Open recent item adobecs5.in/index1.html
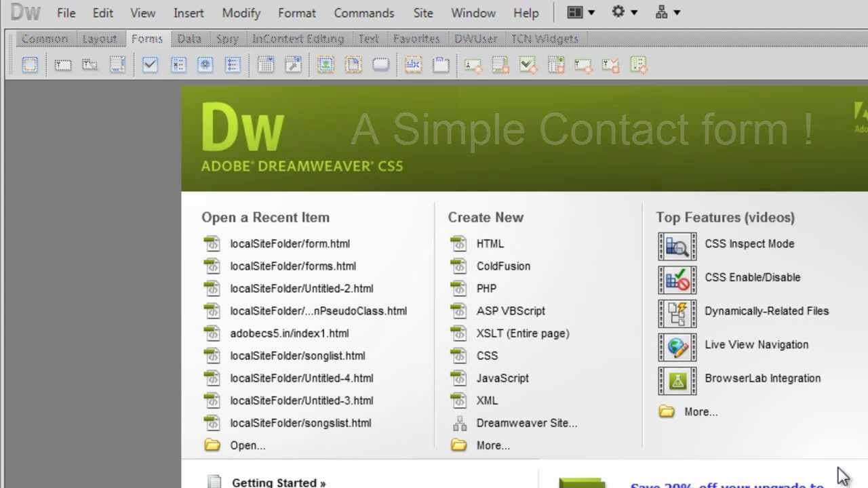Image resolution: width=868 pixels, height=488 pixels. (x=290, y=333)
